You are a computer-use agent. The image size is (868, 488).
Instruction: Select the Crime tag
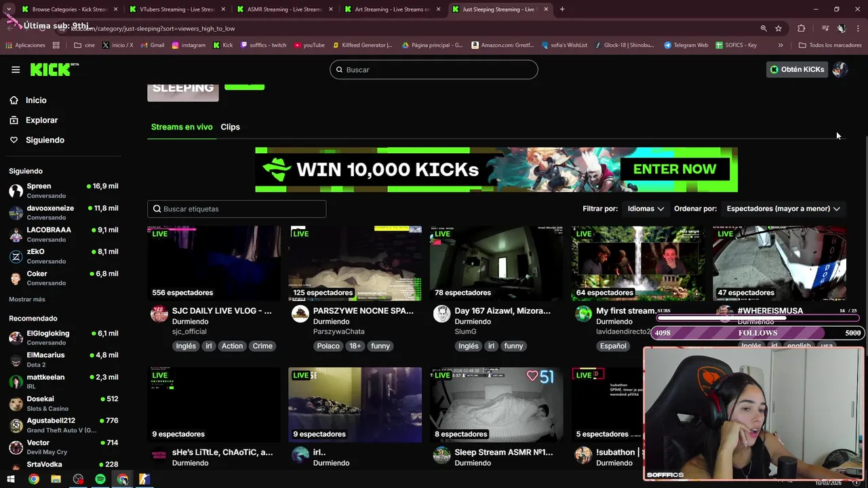pyautogui.click(x=262, y=346)
